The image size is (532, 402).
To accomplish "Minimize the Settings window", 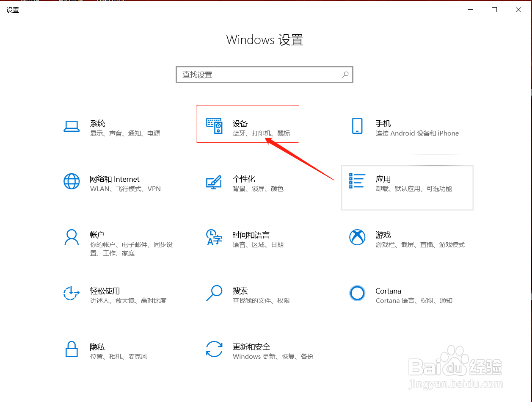I will pyautogui.click(x=470, y=10).
